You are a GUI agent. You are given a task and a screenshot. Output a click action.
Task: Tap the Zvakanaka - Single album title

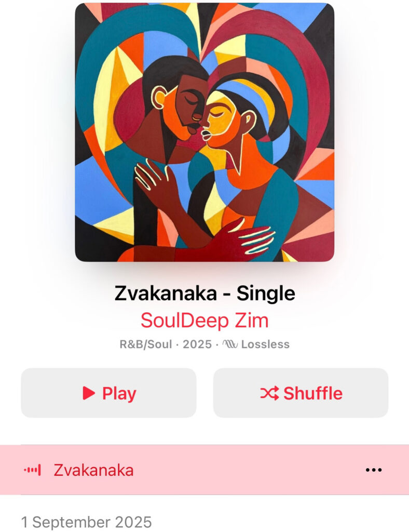coord(204,293)
